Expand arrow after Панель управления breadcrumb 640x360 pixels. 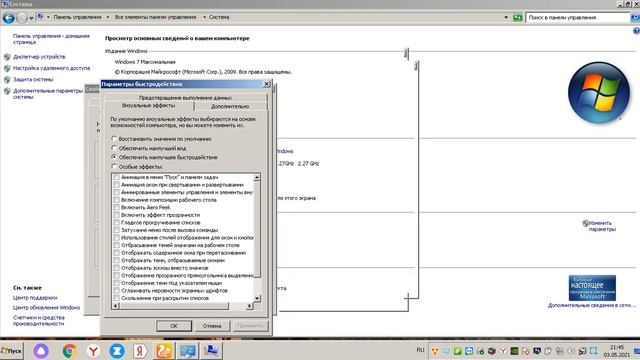(x=108, y=17)
